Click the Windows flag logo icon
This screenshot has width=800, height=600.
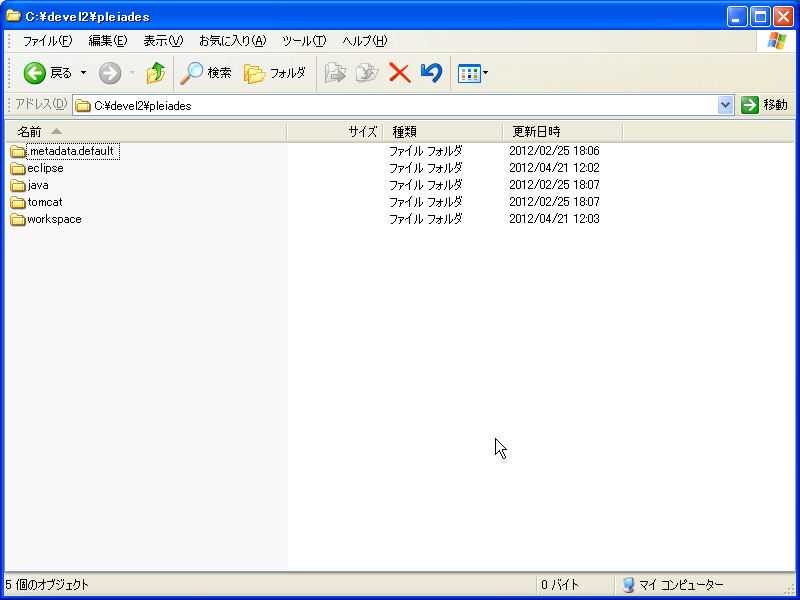coord(777,41)
